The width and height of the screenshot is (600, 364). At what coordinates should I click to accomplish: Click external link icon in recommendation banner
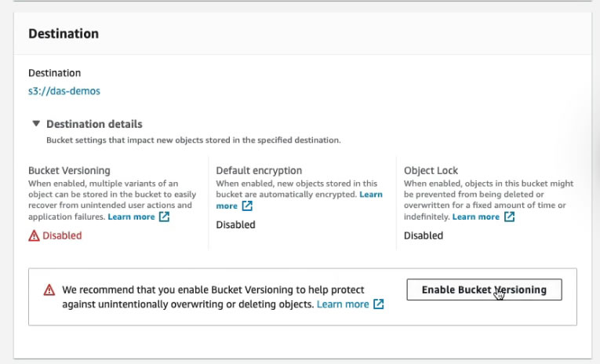pos(379,304)
